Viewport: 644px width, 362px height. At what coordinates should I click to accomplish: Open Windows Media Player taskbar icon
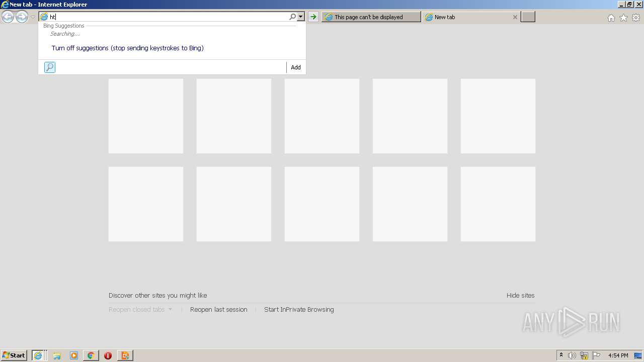74,355
